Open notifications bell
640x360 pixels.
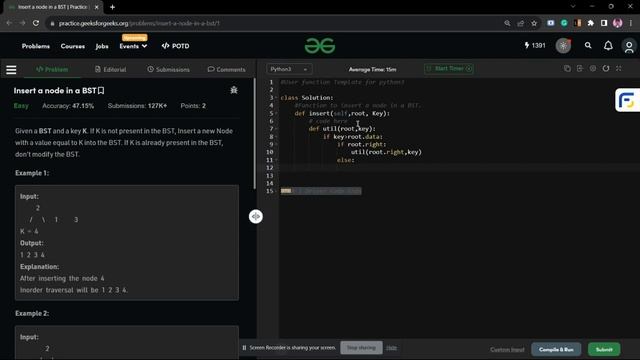[608, 46]
